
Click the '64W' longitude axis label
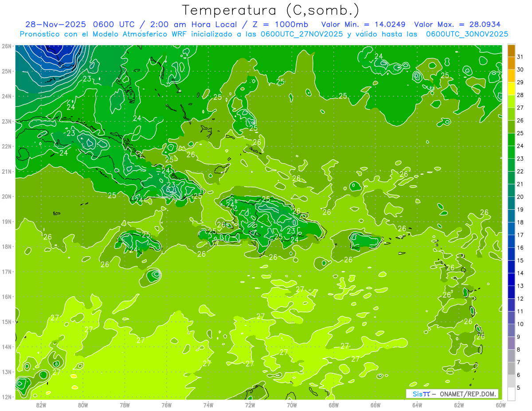[x=417, y=405]
